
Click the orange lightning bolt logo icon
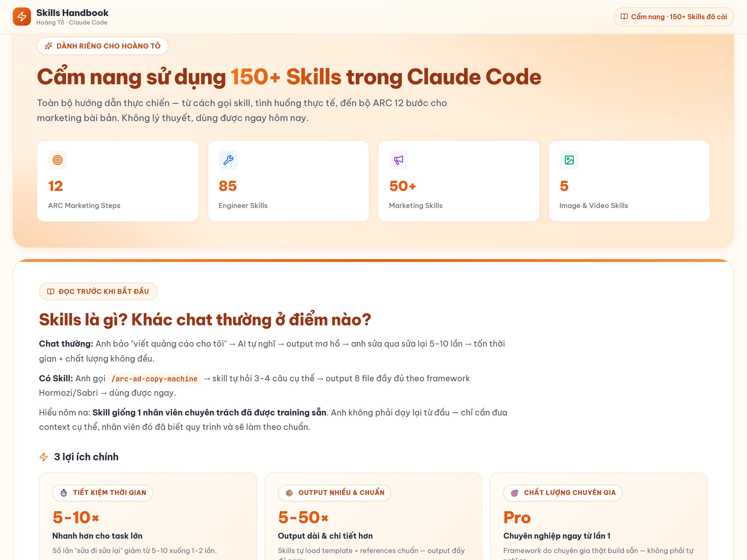pyautogui.click(x=22, y=17)
